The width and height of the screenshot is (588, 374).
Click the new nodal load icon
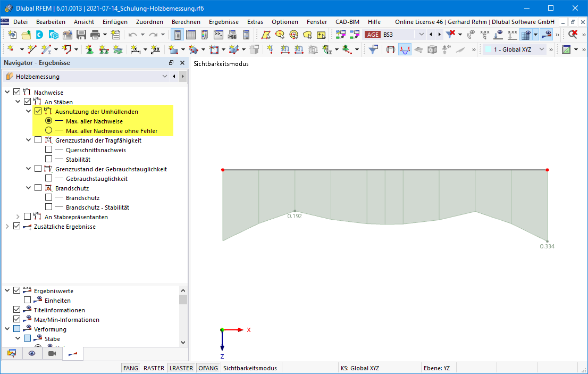click(270, 49)
